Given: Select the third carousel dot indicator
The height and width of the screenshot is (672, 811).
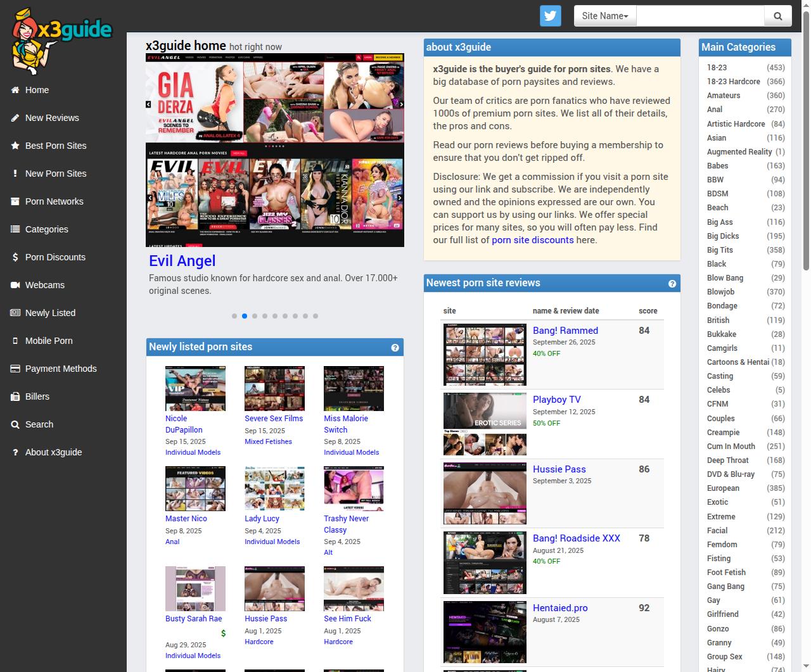Looking at the screenshot, I should (x=255, y=316).
